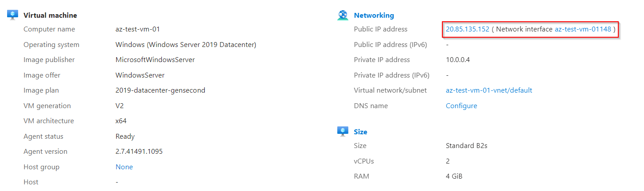Open network interface az-test-vm-01148 link

tap(583, 29)
